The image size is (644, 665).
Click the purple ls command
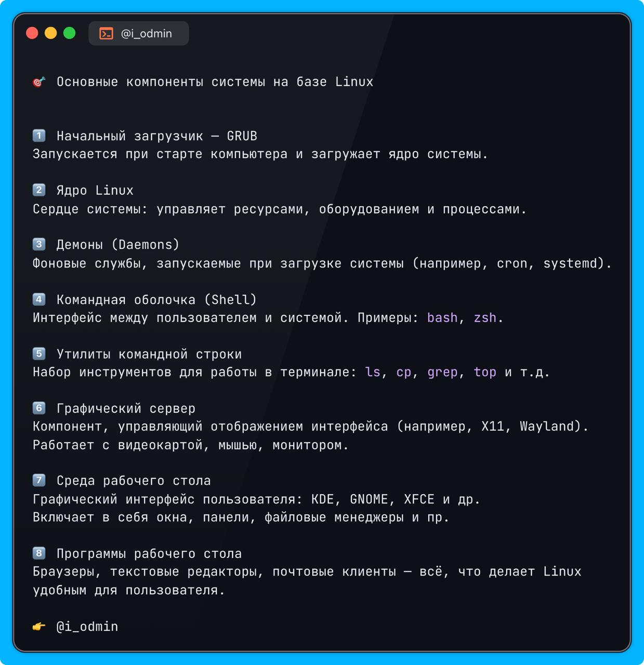pyautogui.click(x=373, y=372)
